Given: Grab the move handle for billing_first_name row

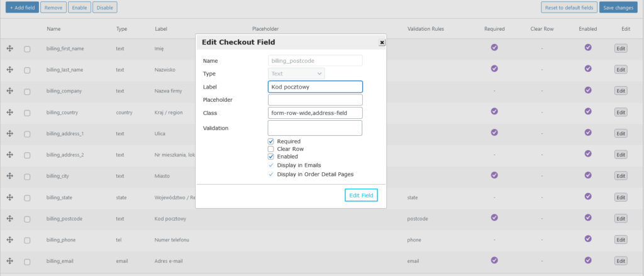Looking at the screenshot, I should click(10, 48).
